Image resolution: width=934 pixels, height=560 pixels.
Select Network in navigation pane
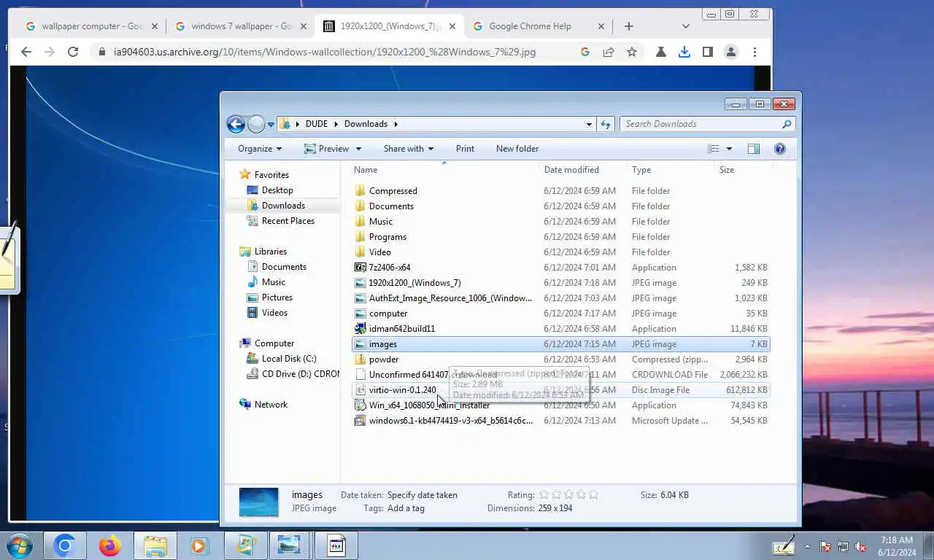click(271, 405)
